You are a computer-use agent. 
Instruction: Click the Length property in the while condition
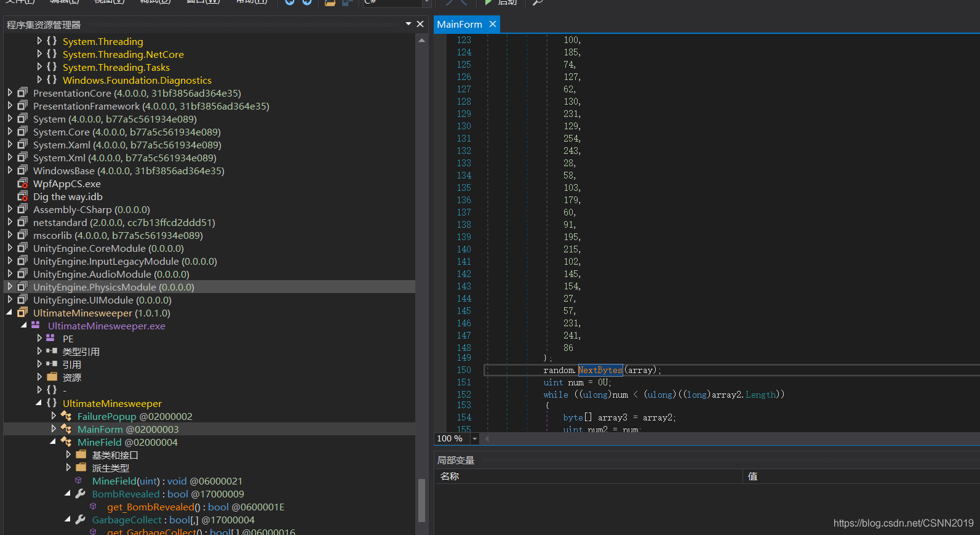[x=760, y=395]
